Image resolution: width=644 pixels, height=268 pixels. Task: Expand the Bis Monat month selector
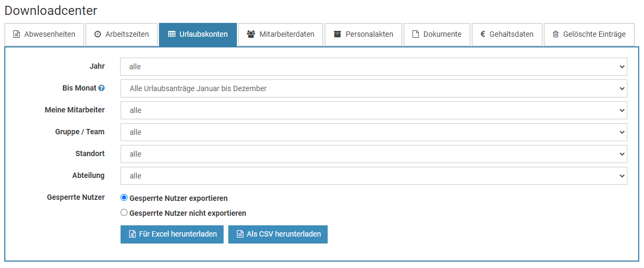point(373,88)
